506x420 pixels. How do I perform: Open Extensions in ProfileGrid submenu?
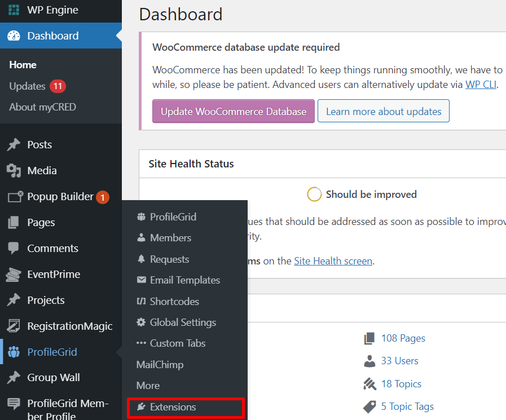tap(173, 407)
